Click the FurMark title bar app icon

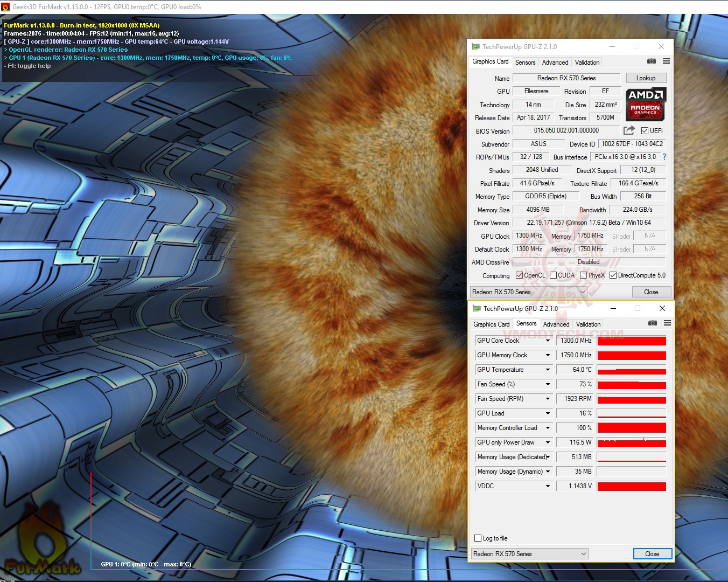pos(5,7)
